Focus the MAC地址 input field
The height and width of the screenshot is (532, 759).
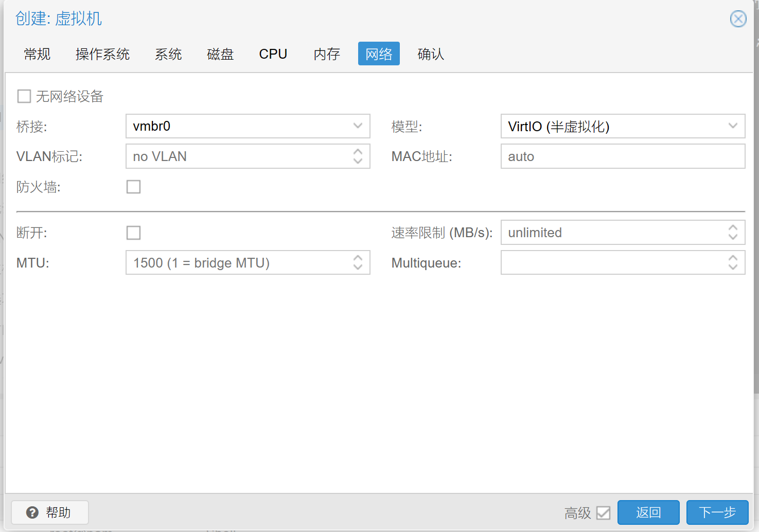pos(622,156)
